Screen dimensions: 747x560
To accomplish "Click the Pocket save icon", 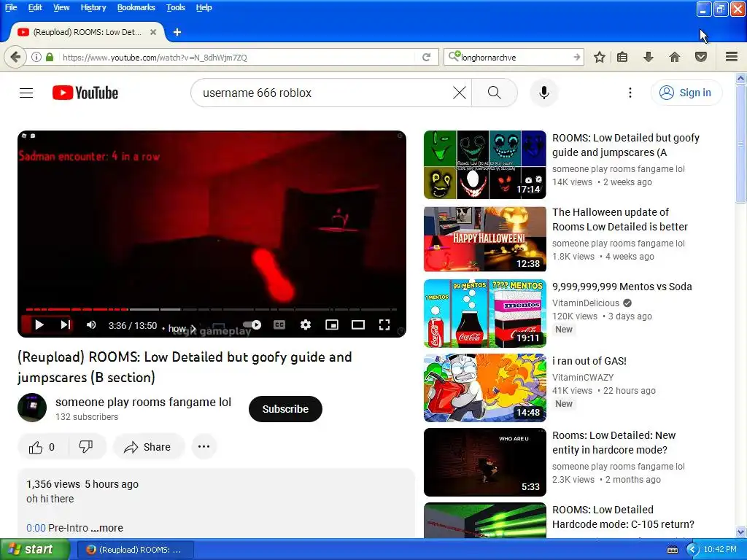I will [x=701, y=57].
